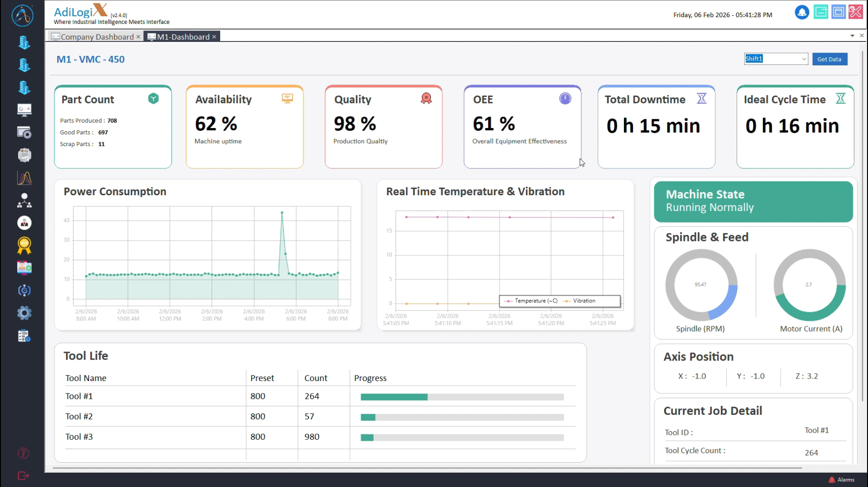
Task: Click the Tool #1 progress bar
Action: (461, 397)
